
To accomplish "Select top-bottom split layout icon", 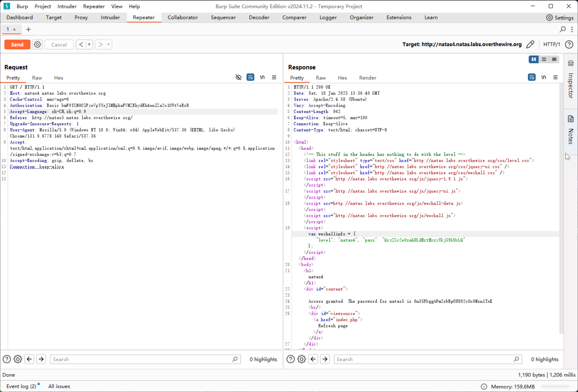I will [544, 59].
